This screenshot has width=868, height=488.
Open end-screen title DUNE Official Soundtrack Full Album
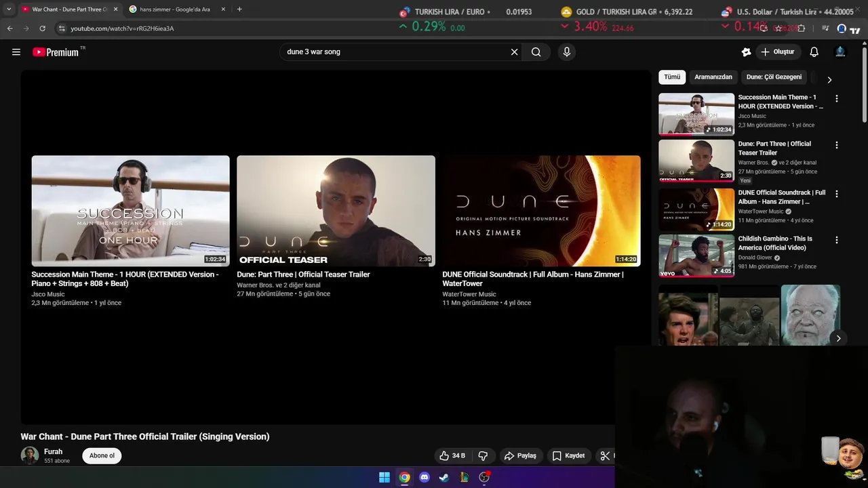click(x=532, y=279)
